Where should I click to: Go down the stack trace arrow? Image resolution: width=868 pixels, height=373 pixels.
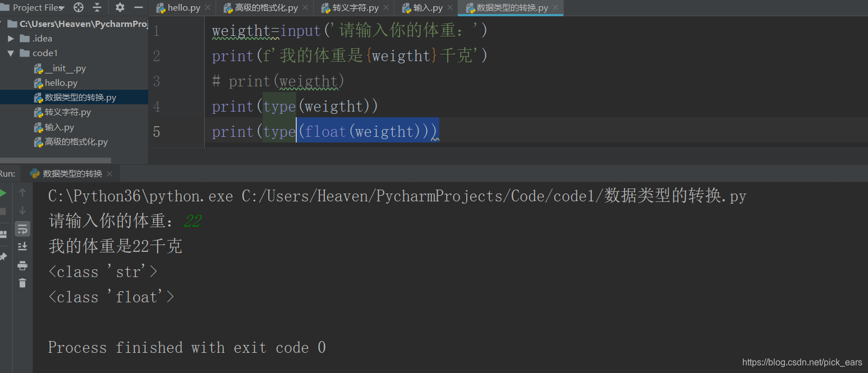point(22,210)
